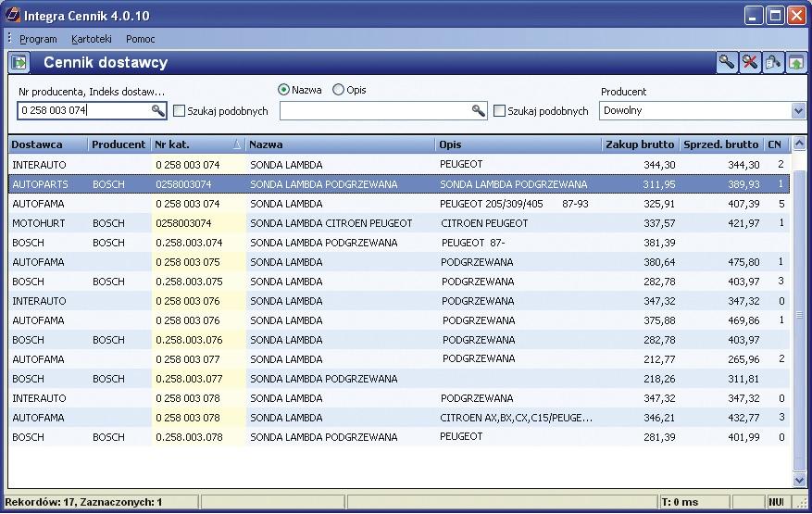Click AUTOFAMA row priced 375,88
The width and height of the screenshot is (812, 514).
[x=399, y=320]
